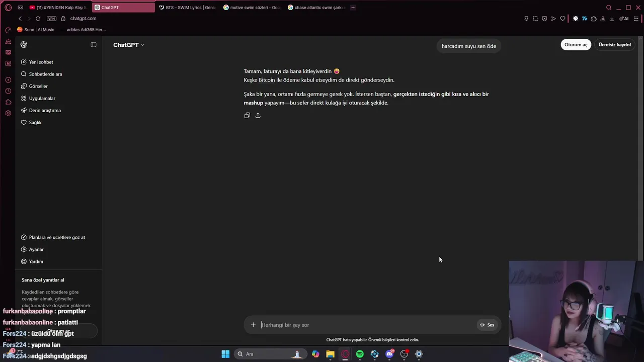Click the Ücretsiz kaydol button
The width and height of the screenshot is (644, 362).
point(614,45)
